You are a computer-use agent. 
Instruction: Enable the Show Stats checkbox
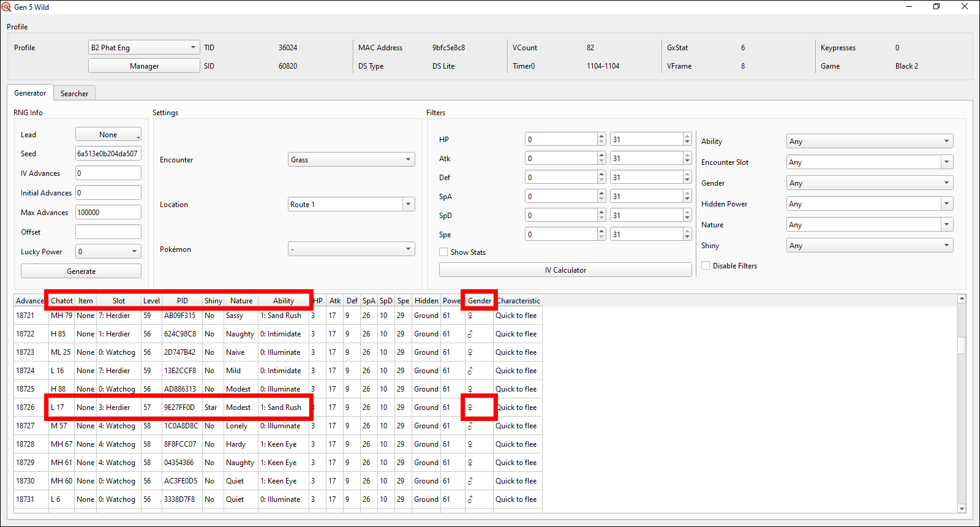[443, 252]
